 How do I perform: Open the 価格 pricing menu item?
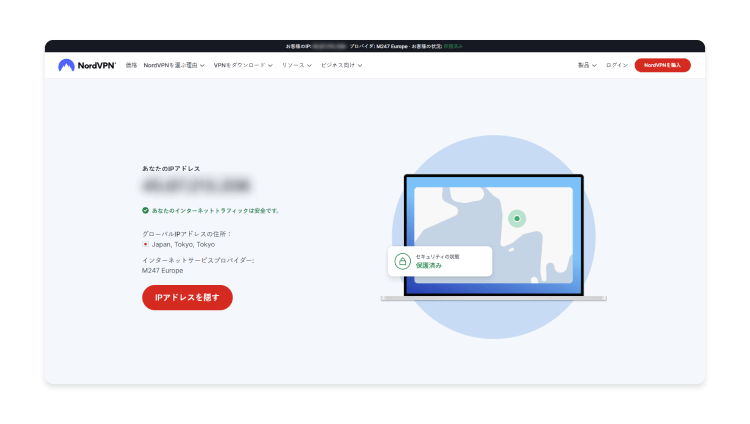point(131,65)
